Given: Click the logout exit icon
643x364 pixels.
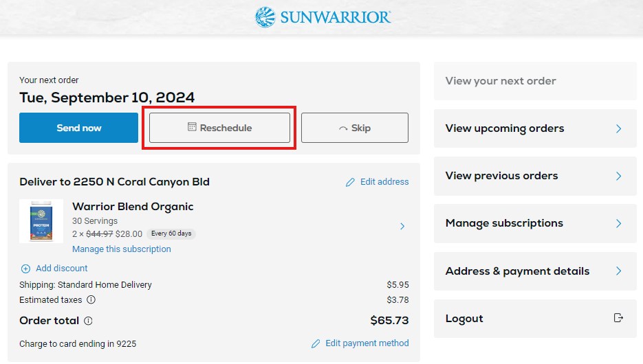Looking at the screenshot, I should 618,318.
